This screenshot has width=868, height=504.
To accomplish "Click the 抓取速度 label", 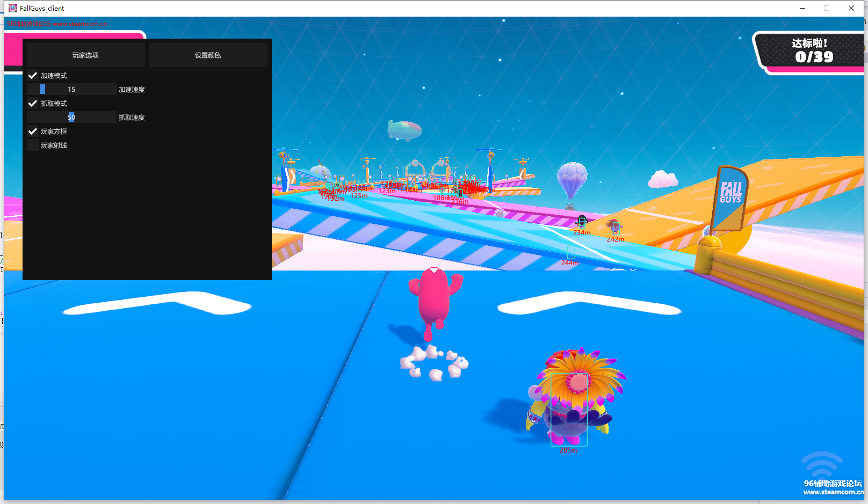I will click(132, 118).
